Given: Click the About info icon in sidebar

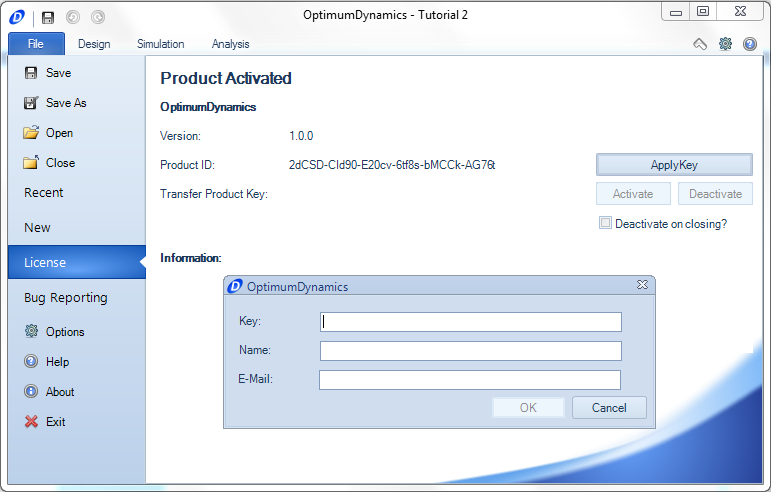Looking at the screenshot, I should (31, 391).
